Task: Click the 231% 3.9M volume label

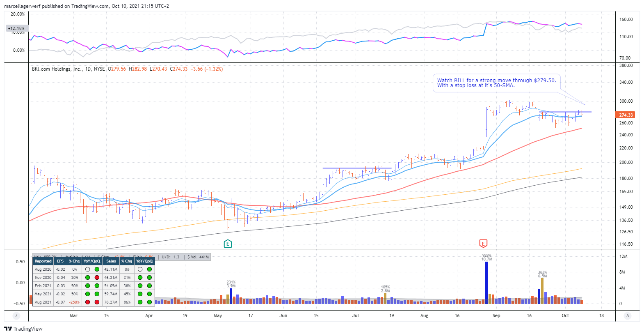Action: tap(231, 284)
